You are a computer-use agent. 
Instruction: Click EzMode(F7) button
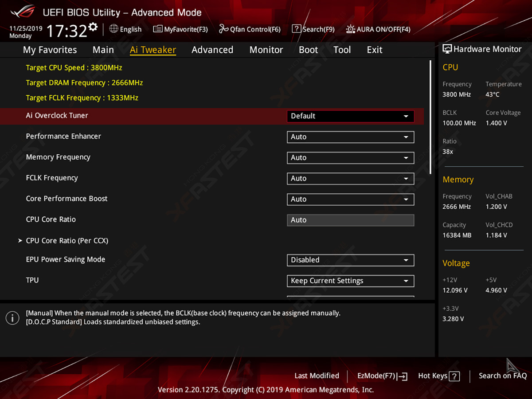tap(382, 376)
